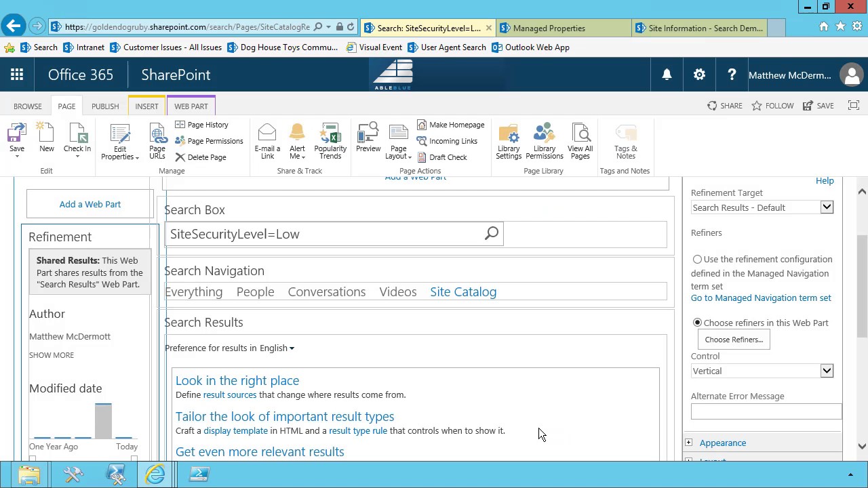The height and width of the screenshot is (488, 868).
Task: Open the People search vertical
Action: coord(255,291)
